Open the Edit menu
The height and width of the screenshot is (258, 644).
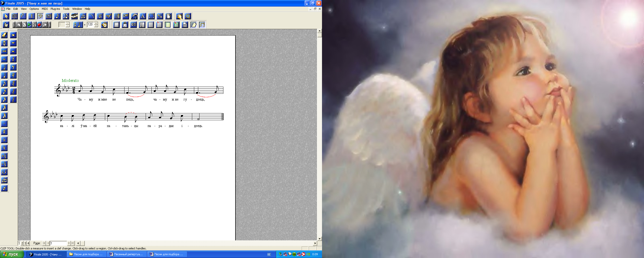click(16, 9)
